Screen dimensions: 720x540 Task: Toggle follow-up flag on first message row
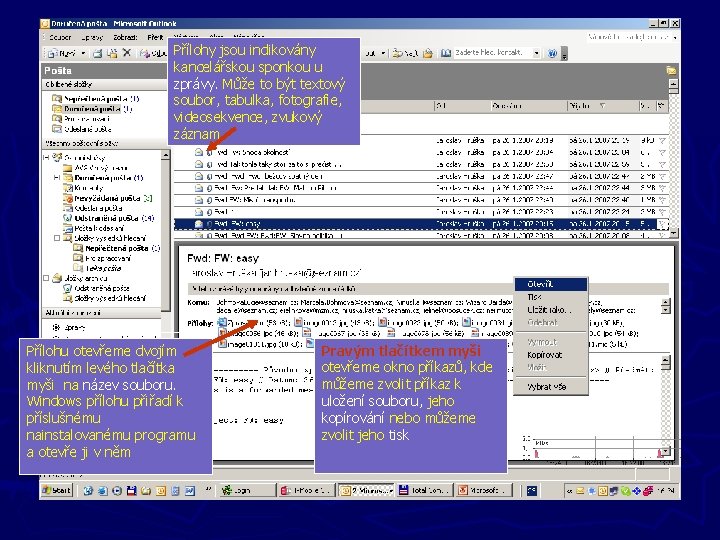661,140
